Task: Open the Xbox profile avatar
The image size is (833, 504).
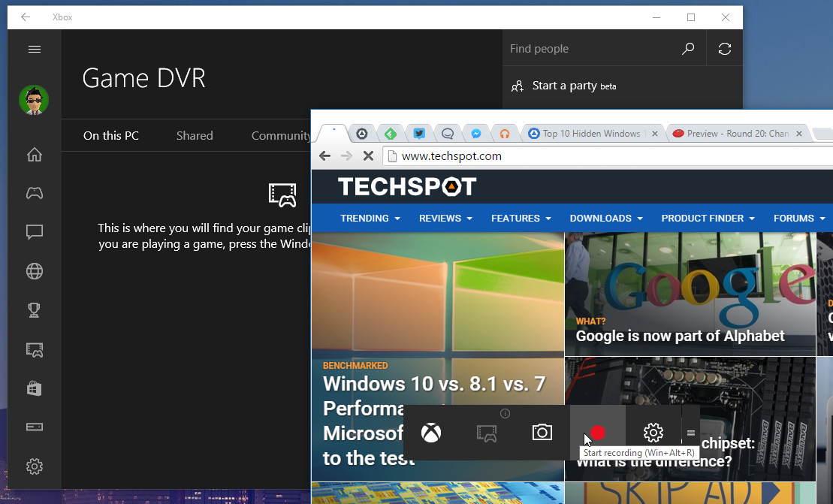Action: point(34,100)
